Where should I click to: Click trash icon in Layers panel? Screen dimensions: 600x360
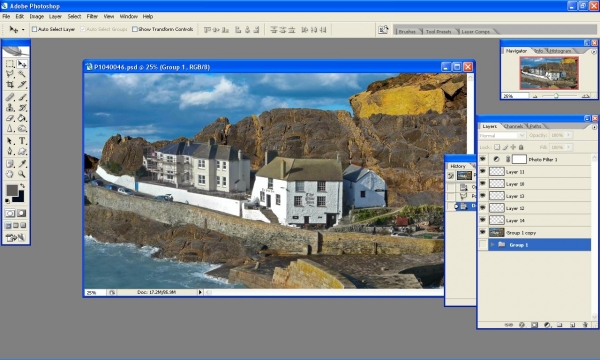[x=585, y=325]
